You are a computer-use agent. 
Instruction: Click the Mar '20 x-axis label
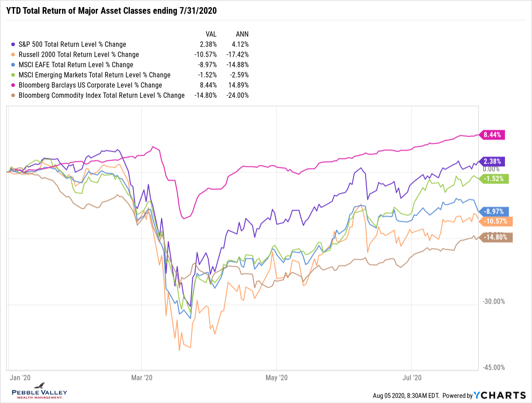pyautogui.click(x=141, y=378)
